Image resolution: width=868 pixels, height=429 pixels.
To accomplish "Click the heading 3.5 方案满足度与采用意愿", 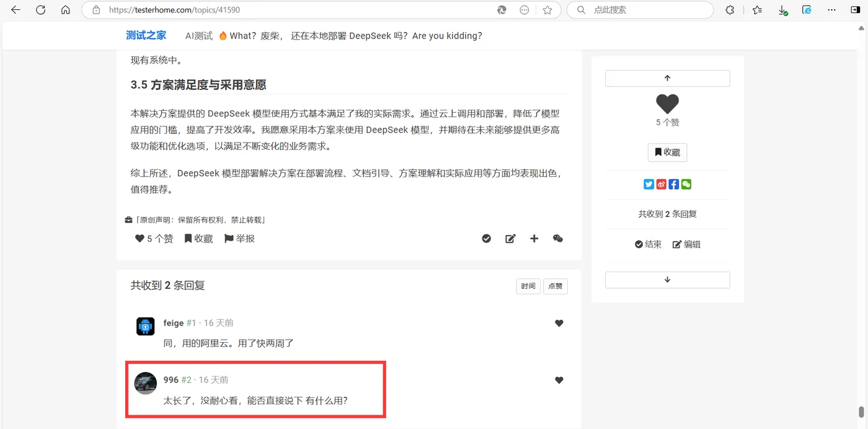I will point(198,85).
